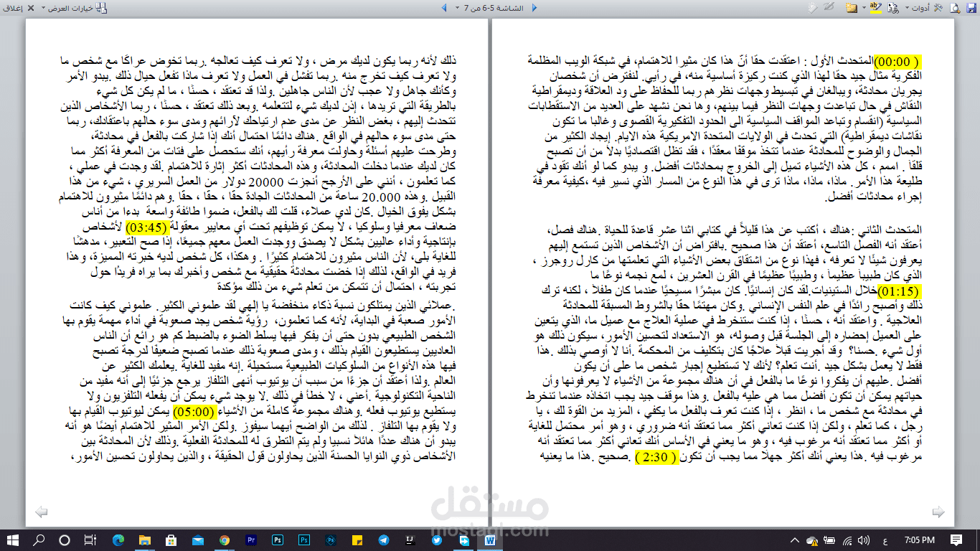Viewport: 980px width, 551px height.
Task: Click the highlighted (03:45) timestamp
Action: click(147, 227)
